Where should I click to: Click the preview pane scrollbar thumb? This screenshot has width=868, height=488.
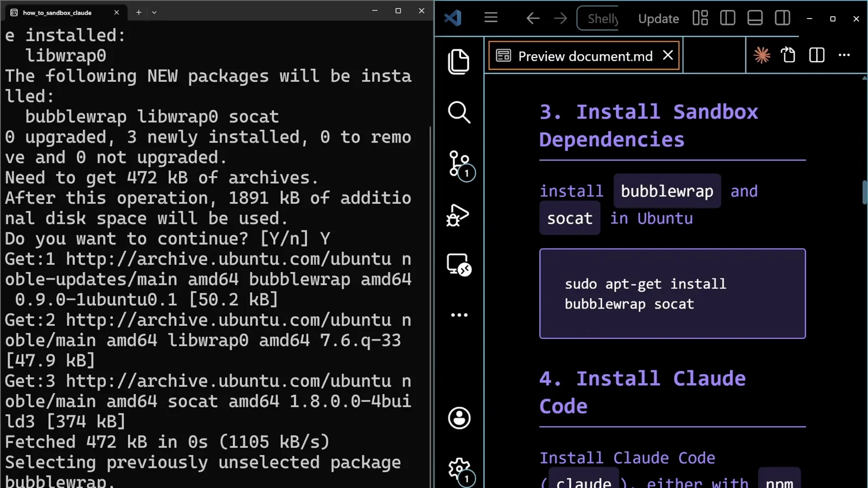pyautogui.click(x=864, y=192)
